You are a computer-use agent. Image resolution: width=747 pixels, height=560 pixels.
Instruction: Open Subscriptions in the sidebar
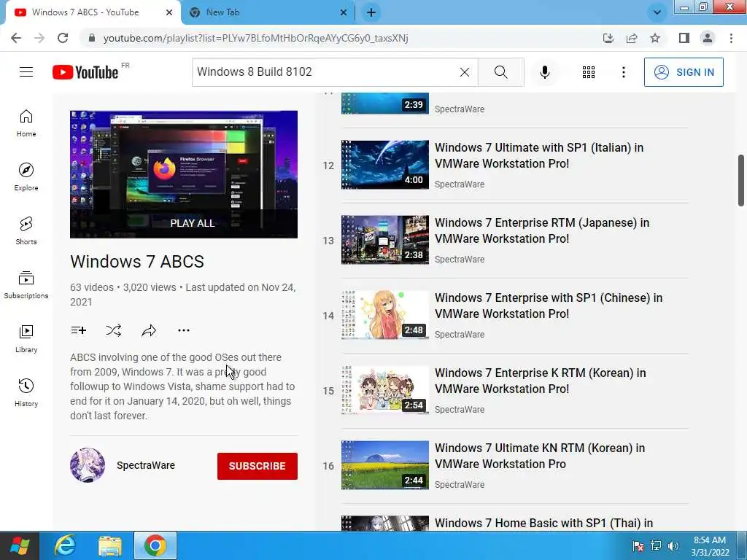pos(26,285)
